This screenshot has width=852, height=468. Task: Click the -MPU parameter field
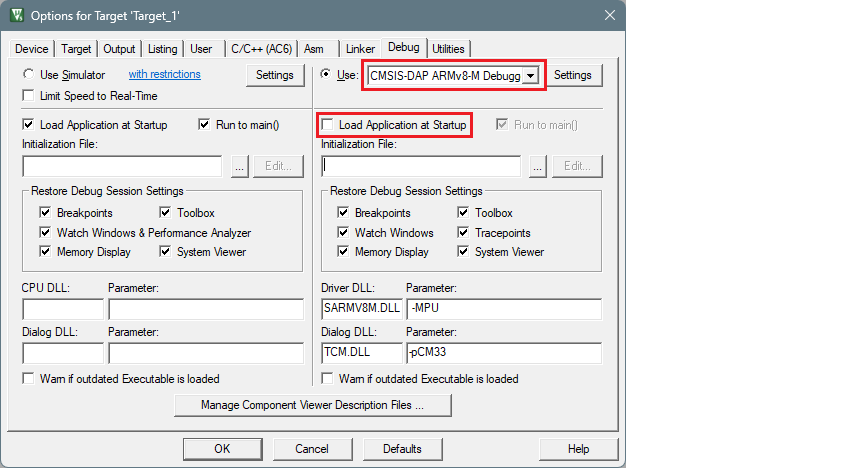(x=504, y=309)
